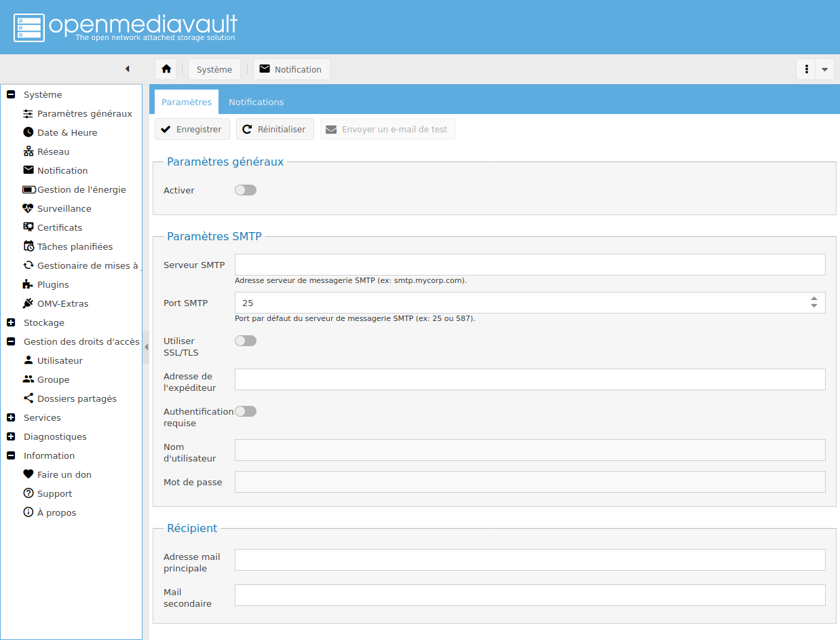This screenshot has height=640, width=840.
Task: Toggle Utiliser SSL/TLS switch
Action: click(x=246, y=341)
